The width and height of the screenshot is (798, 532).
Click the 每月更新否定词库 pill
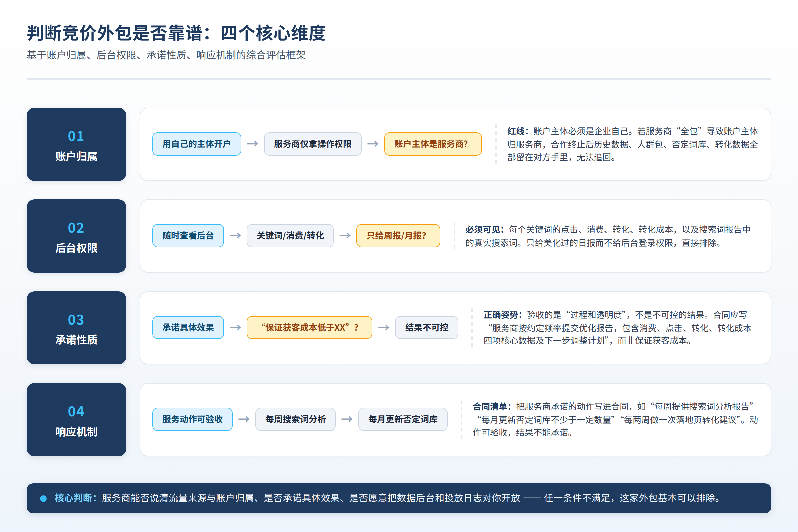403,419
